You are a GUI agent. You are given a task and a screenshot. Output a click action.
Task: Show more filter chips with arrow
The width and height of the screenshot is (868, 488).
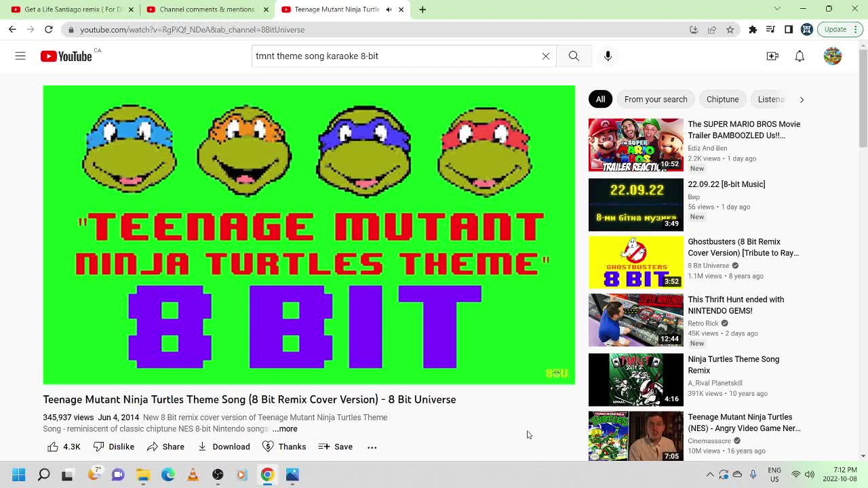802,99
